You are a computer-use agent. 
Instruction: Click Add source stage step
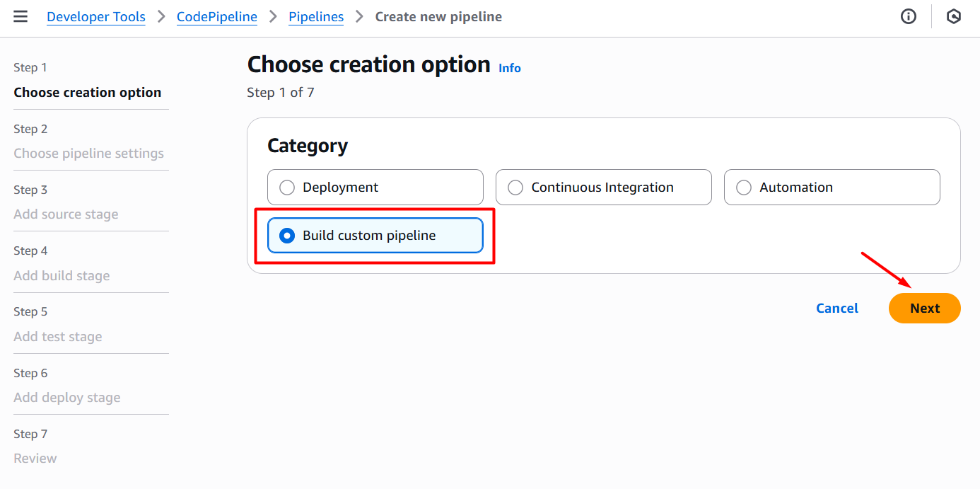pos(66,214)
